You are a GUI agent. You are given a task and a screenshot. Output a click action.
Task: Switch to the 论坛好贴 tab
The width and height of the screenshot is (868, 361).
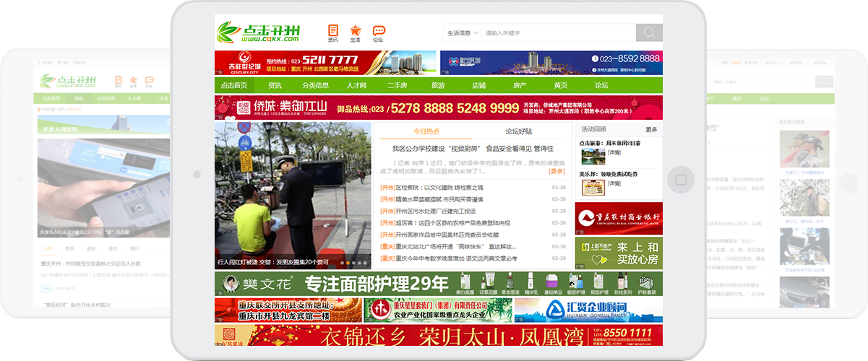518,131
